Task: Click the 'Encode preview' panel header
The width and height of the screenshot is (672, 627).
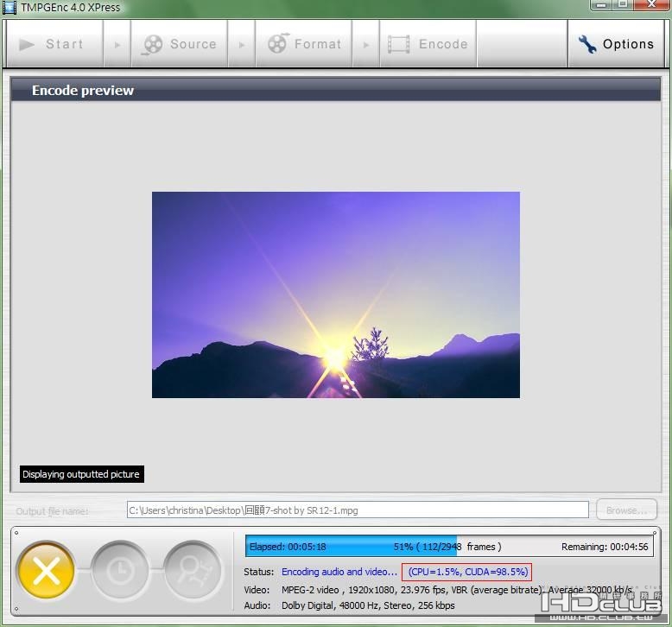Action: click(335, 90)
